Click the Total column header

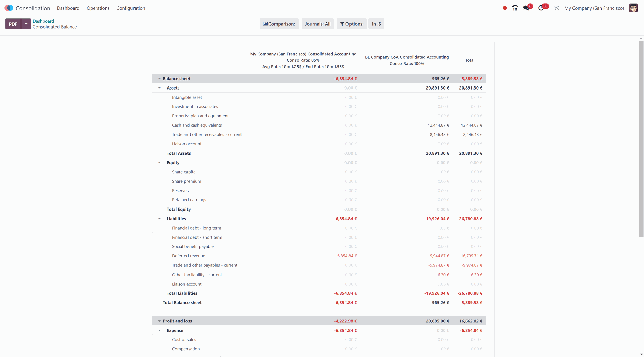click(x=470, y=60)
